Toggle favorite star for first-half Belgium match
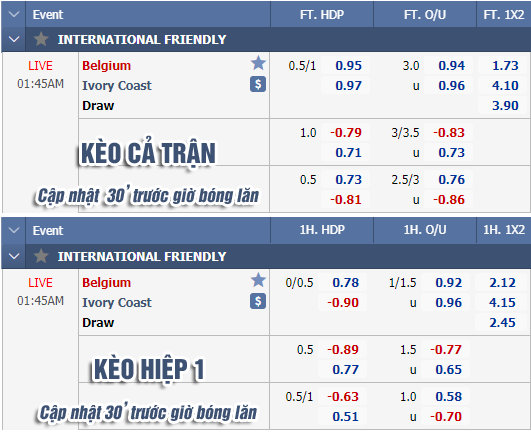Viewport: 531px width, 433px height. tap(258, 280)
